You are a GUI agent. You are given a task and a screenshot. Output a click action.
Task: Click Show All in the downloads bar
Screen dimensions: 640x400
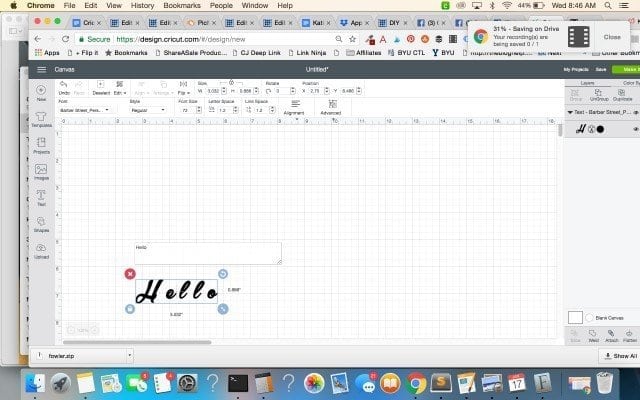[620, 356]
